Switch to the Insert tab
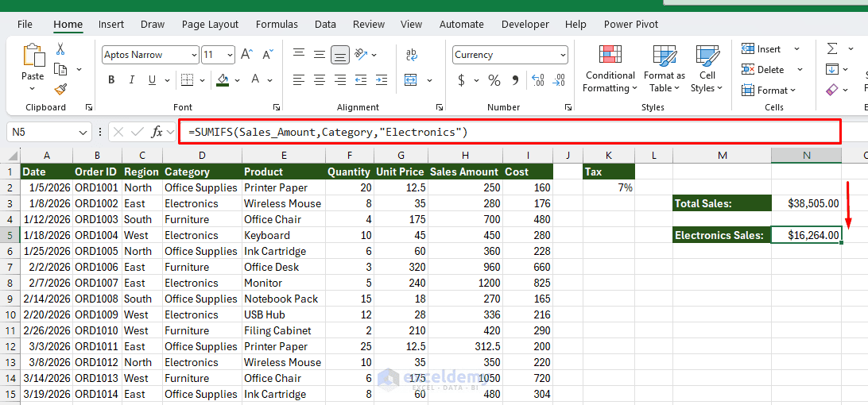 click(111, 25)
